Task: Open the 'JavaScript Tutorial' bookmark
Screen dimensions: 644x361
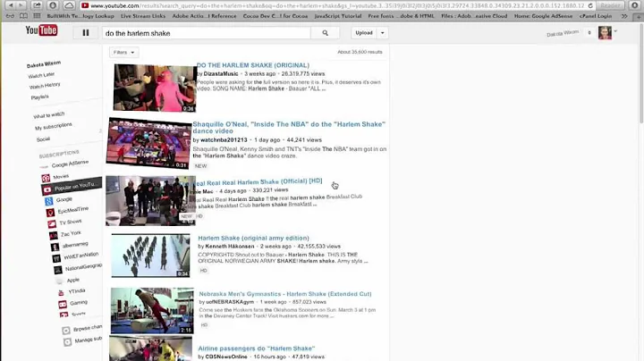Action: click(x=338, y=16)
